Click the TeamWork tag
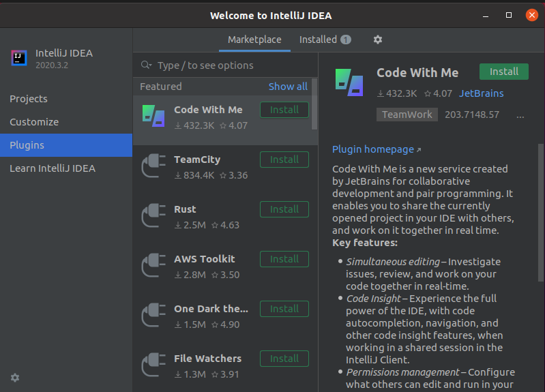 click(407, 115)
